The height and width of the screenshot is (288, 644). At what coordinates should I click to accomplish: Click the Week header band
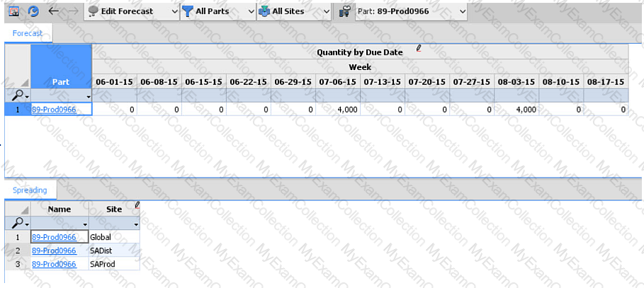click(x=360, y=67)
